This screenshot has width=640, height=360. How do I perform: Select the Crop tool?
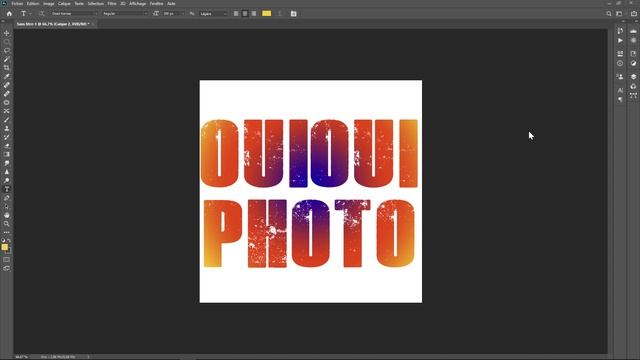7,68
